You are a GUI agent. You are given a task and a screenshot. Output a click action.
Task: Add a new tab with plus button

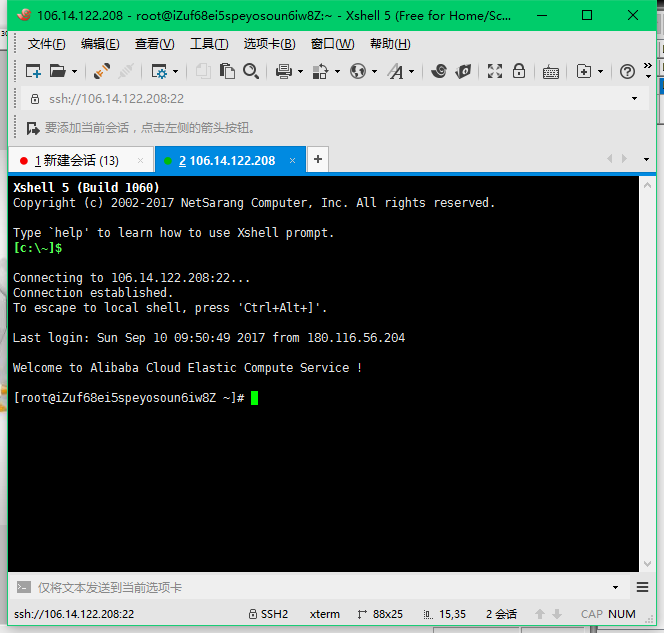[x=318, y=159]
